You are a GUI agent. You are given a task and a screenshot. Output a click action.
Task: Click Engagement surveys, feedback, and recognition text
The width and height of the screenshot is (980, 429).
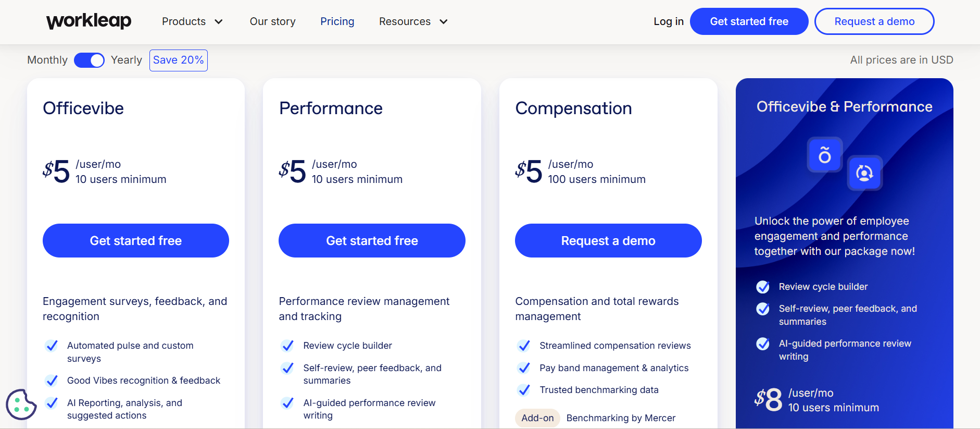click(x=135, y=309)
